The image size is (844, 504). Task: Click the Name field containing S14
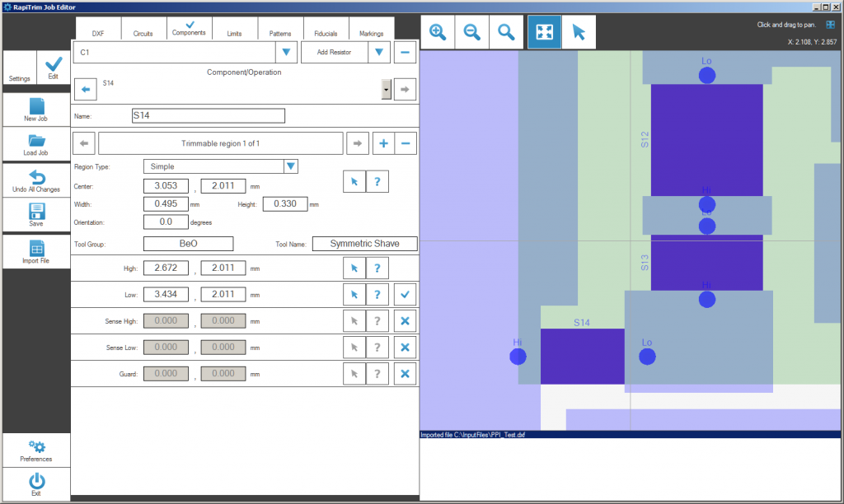coord(208,116)
